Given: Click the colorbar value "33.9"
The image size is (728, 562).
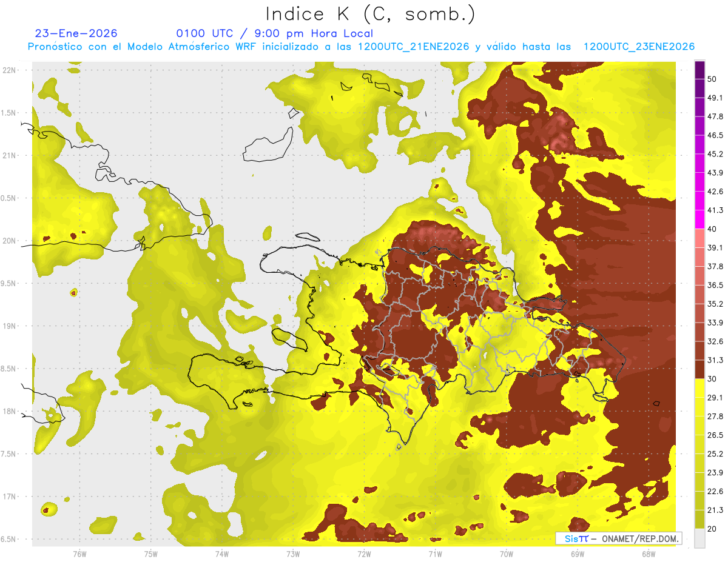Looking at the screenshot, I should tap(715, 323).
